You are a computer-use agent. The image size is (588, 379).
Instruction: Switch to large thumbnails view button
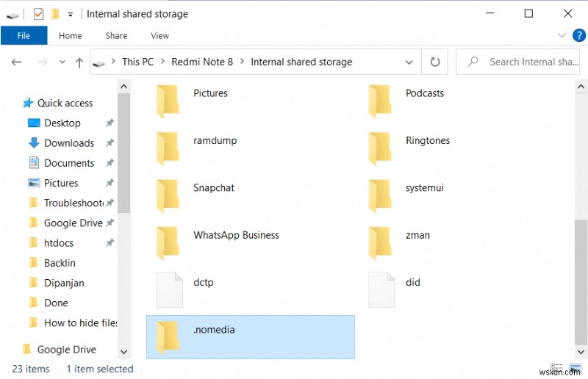click(575, 368)
